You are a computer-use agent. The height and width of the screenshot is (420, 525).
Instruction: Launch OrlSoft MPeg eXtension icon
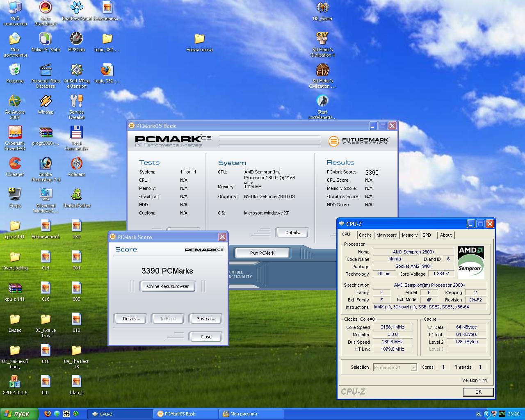tap(76, 76)
